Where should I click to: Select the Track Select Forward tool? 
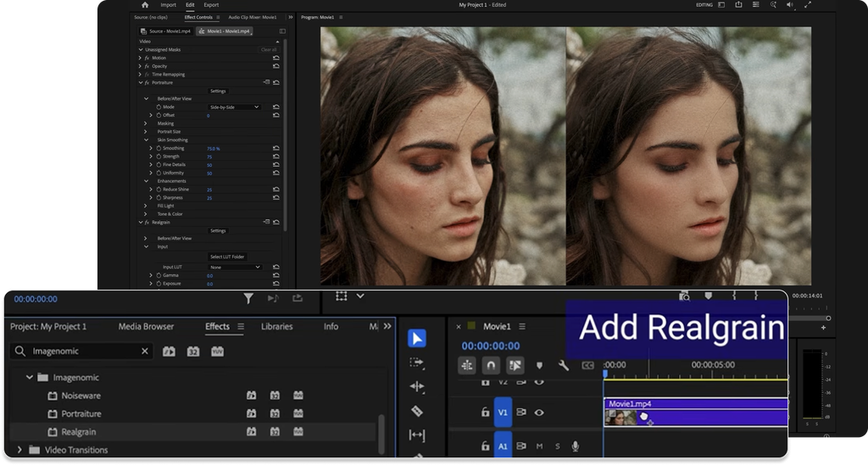(417, 363)
